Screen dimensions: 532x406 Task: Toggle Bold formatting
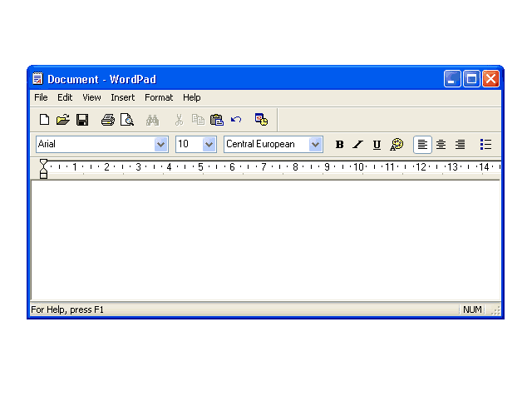coord(339,145)
